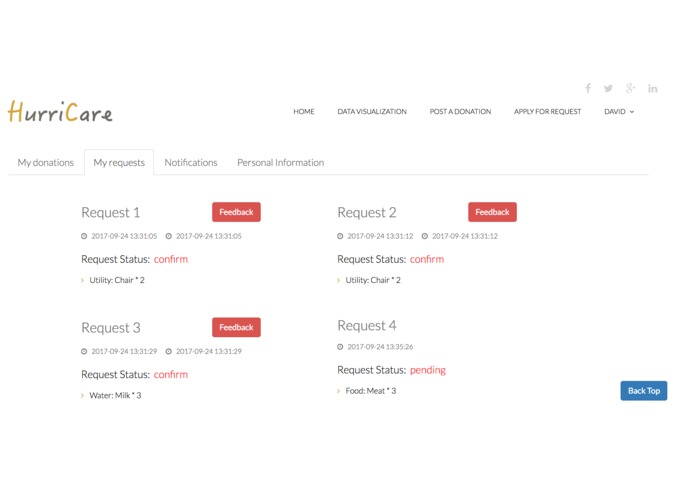695x494 pixels.
Task: Open the Facebook social icon
Action: [x=588, y=88]
